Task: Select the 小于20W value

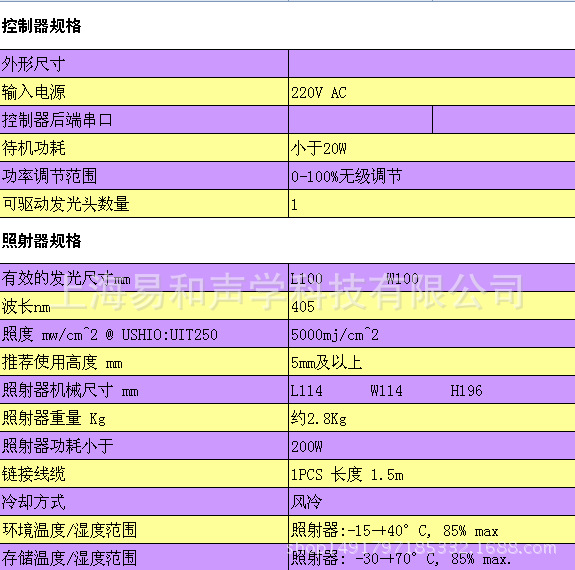Action: [x=319, y=149]
